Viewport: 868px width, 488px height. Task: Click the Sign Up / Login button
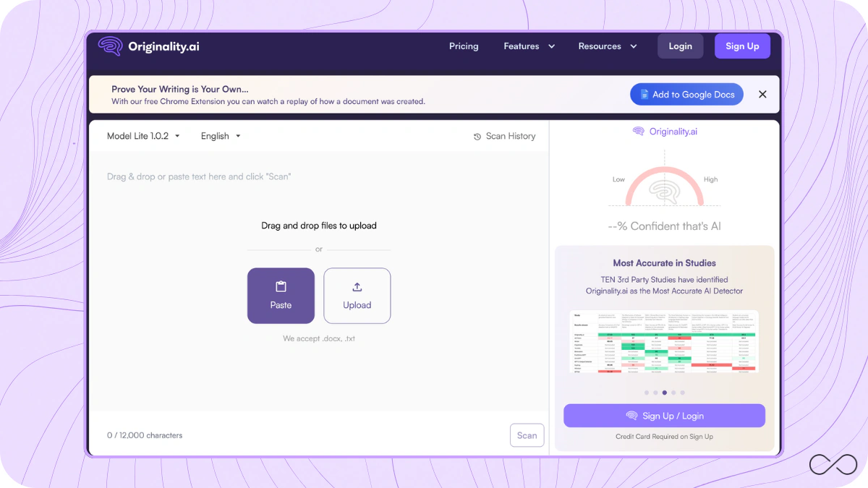coord(664,416)
